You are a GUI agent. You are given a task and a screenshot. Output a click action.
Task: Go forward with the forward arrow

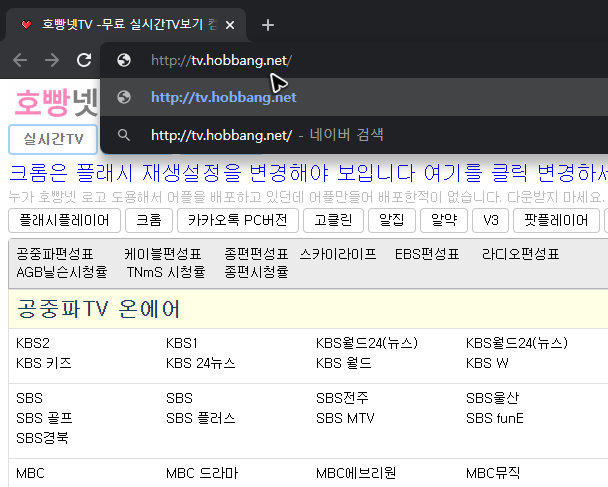pyautogui.click(x=52, y=60)
